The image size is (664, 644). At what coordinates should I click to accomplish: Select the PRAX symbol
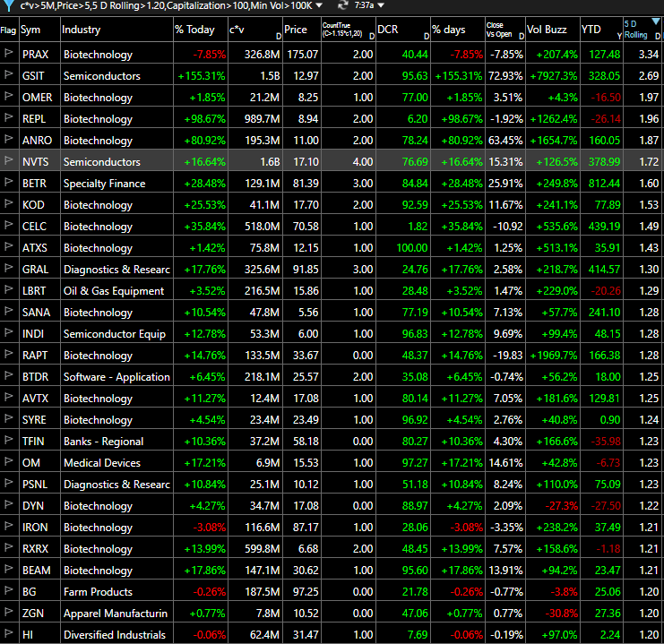click(36, 55)
